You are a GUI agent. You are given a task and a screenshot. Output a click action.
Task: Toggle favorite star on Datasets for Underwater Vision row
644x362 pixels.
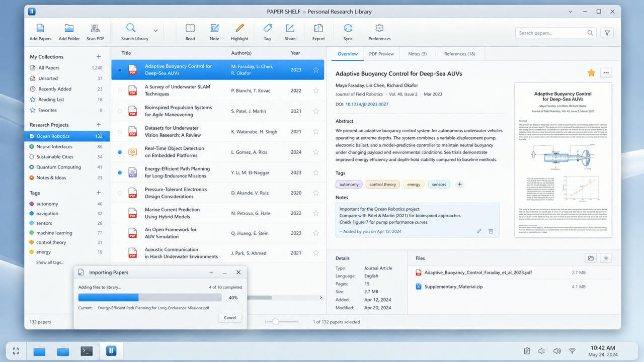[316, 132]
